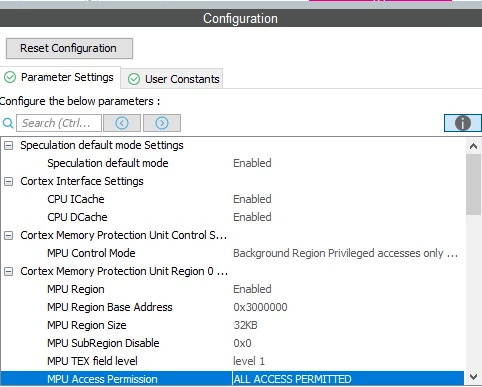The height and width of the screenshot is (387, 482).
Task: Select Speculation default mode Settings heading text
Action: (102, 145)
